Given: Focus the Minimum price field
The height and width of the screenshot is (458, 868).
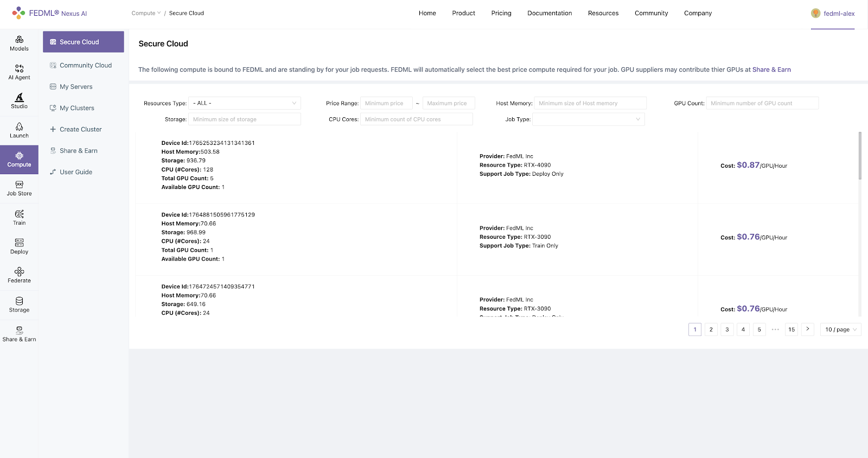Looking at the screenshot, I should 386,103.
